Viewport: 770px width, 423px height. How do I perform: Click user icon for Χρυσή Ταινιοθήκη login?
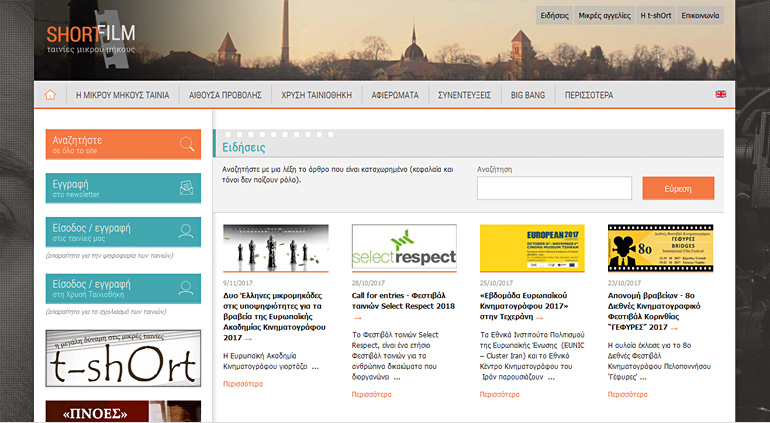(186, 288)
